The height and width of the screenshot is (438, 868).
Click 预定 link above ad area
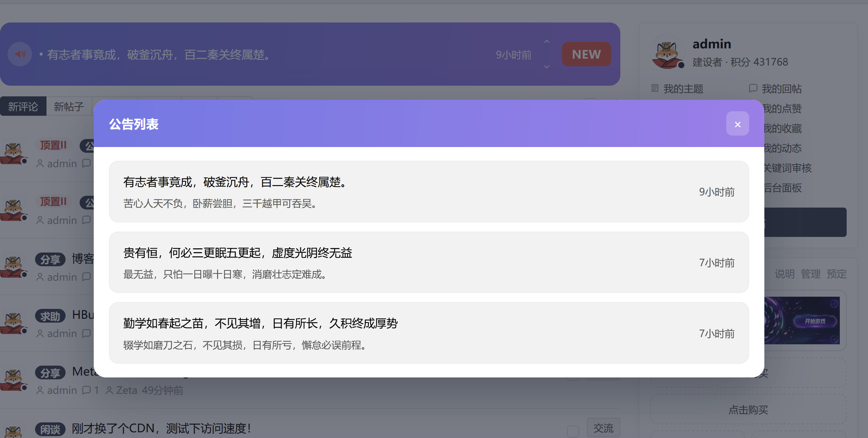tap(836, 274)
